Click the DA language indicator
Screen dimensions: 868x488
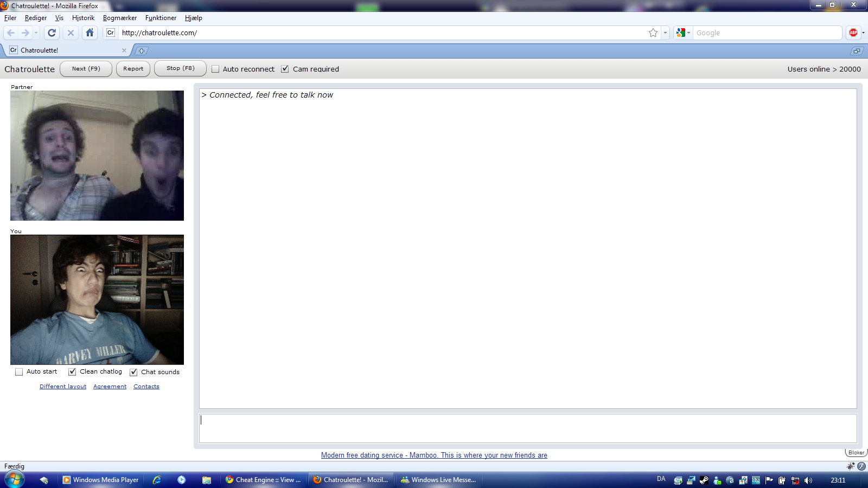point(661,479)
